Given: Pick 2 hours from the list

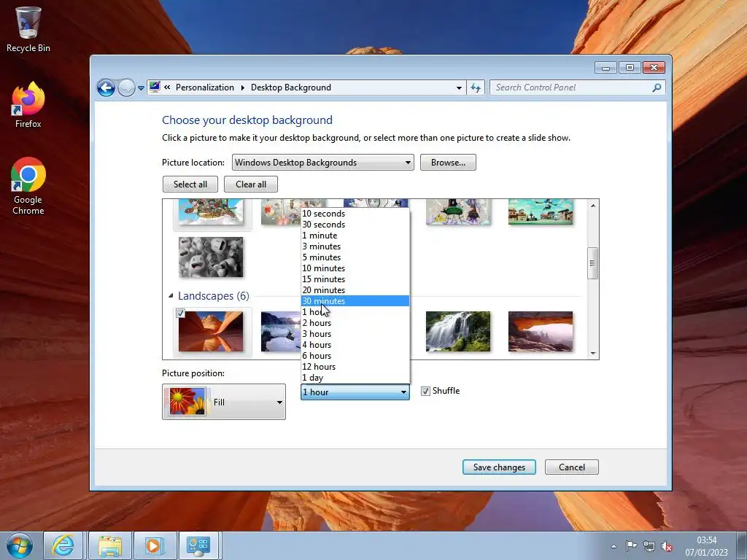Looking at the screenshot, I should (x=355, y=323).
